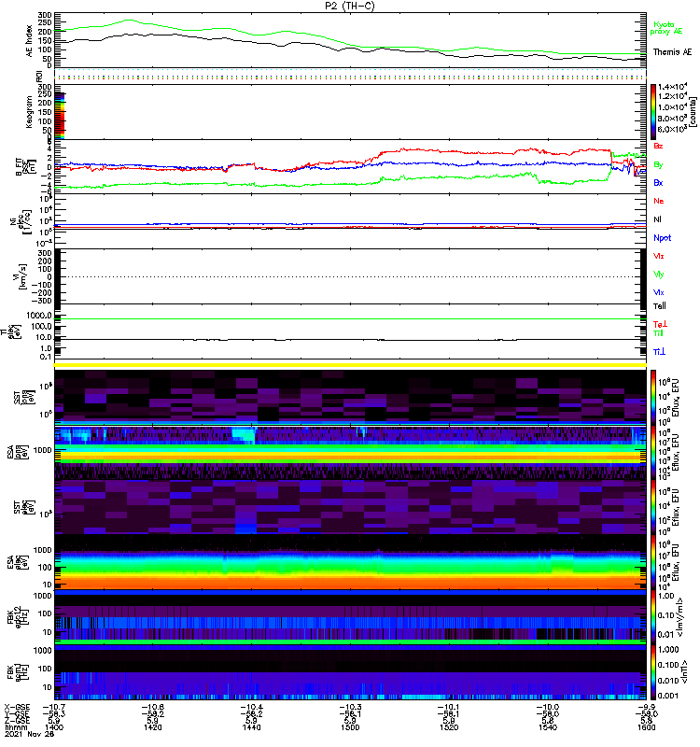The image size is (700, 747).
Task: Select the Te parallel legend label
Action: point(660,306)
